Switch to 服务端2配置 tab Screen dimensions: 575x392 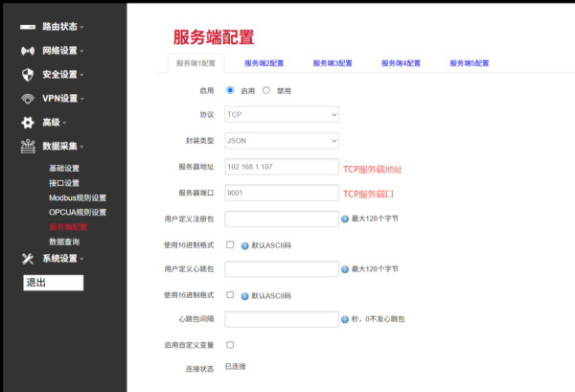click(x=264, y=63)
